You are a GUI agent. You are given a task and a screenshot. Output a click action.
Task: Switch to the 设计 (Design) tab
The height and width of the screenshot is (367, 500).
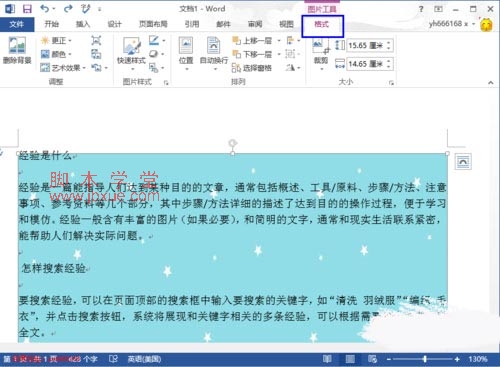click(x=114, y=24)
